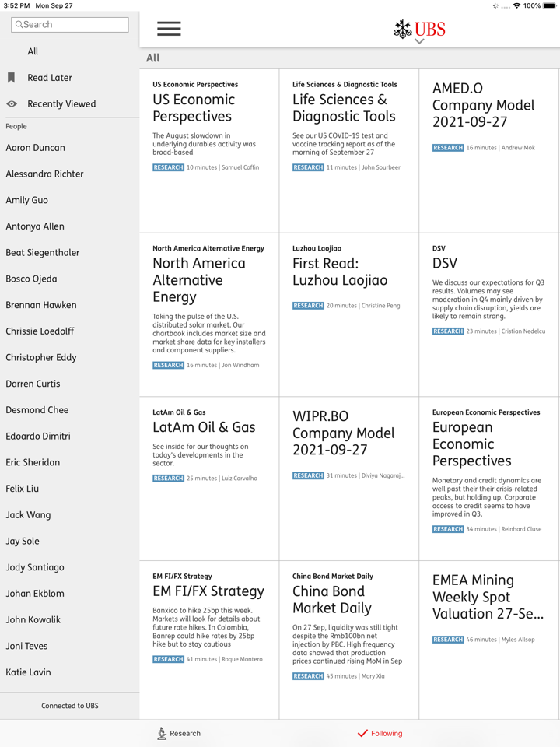Click the search magnifier icon
560x747 pixels.
(x=19, y=25)
